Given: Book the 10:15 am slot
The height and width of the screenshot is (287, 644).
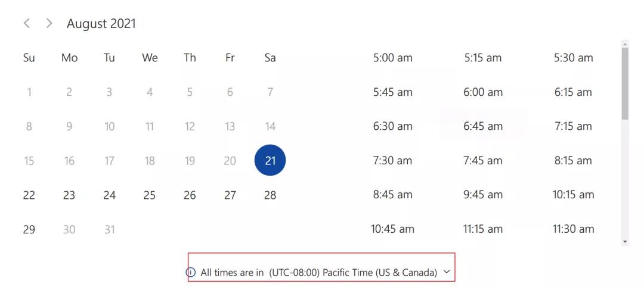Looking at the screenshot, I should coord(574,194).
